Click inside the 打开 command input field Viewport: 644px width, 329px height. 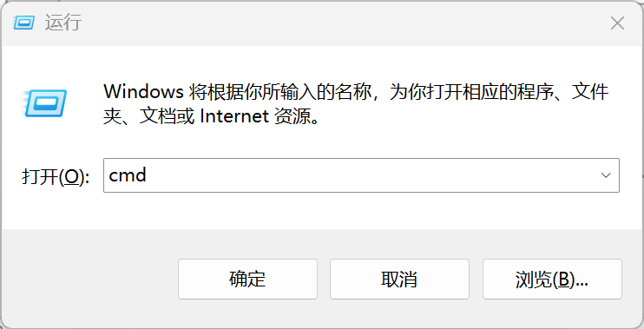[x=361, y=175]
